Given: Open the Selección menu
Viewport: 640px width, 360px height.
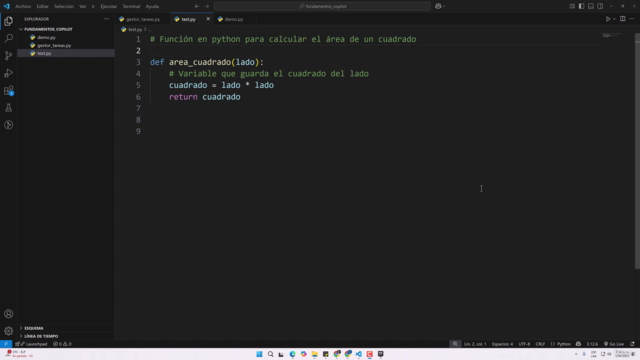Looking at the screenshot, I should pos(64,6).
